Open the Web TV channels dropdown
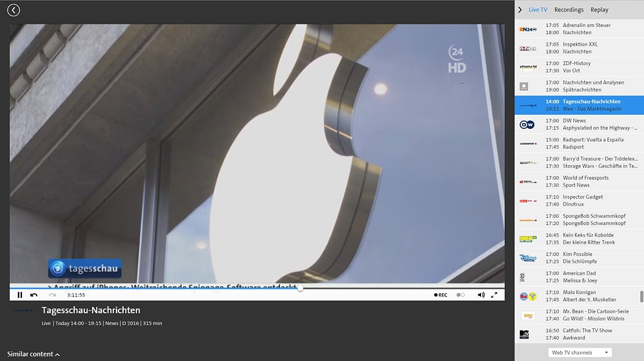 tap(580, 353)
